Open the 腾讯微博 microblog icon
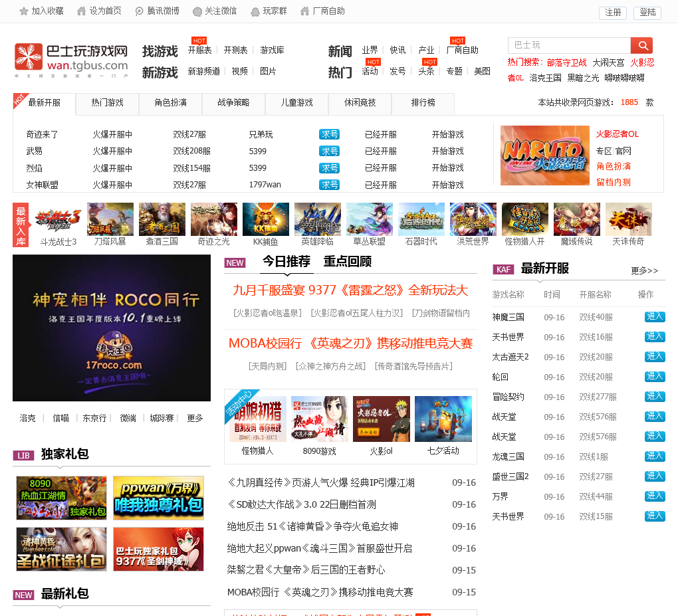 (139, 11)
